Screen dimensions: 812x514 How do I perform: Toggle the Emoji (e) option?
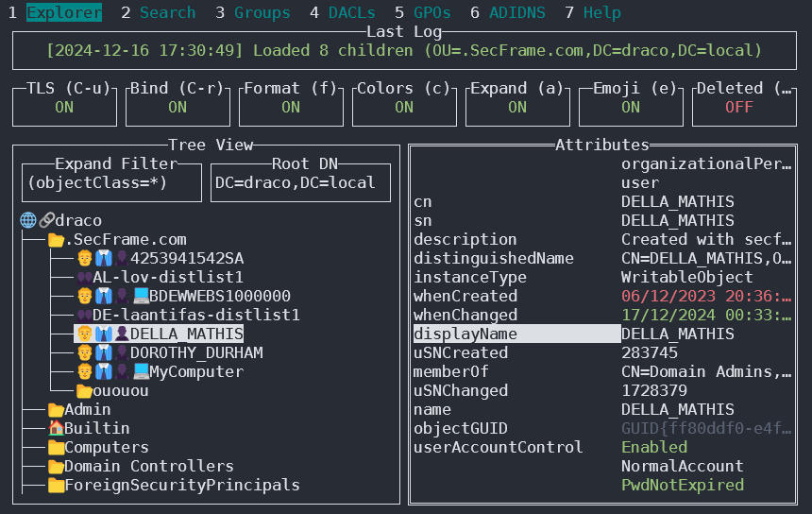tap(631, 107)
